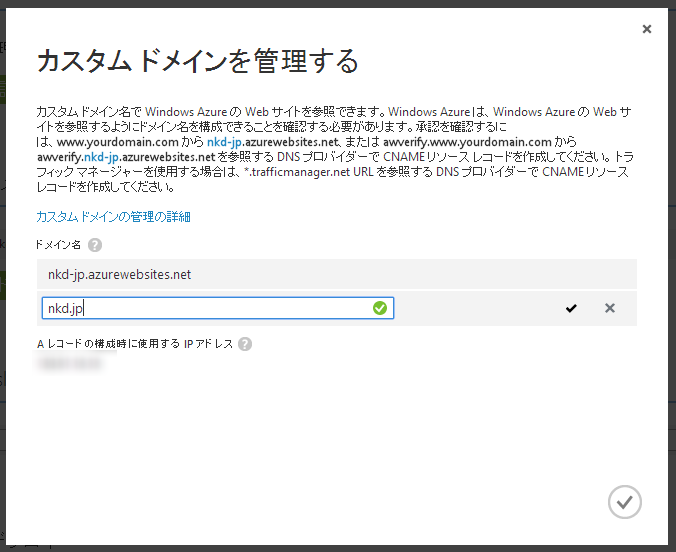Complete dialog with round checkmark button

[625, 502]
